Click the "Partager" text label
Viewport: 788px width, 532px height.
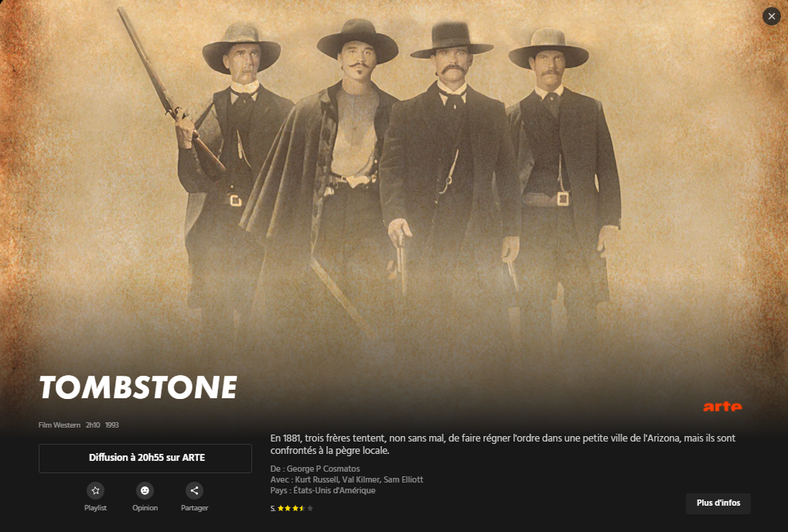tap(195, 508)
